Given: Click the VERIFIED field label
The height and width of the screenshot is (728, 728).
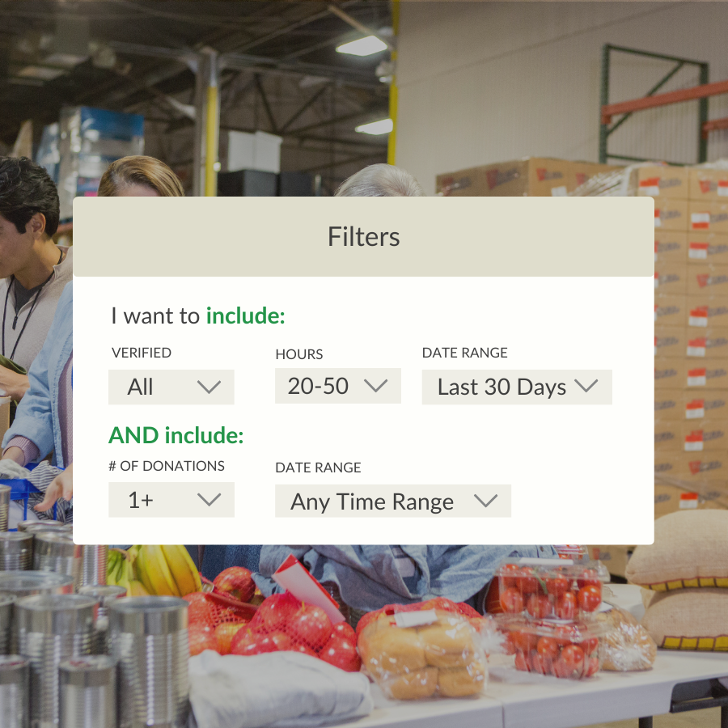Looking at the screenshot, I should [142, 353].
